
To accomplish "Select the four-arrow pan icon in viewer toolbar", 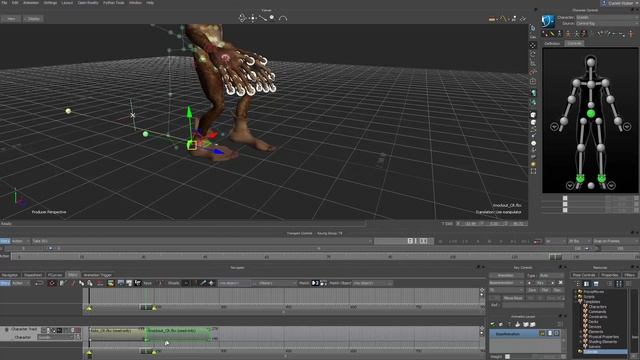I will pyautogui.click(x=253, y=18).
